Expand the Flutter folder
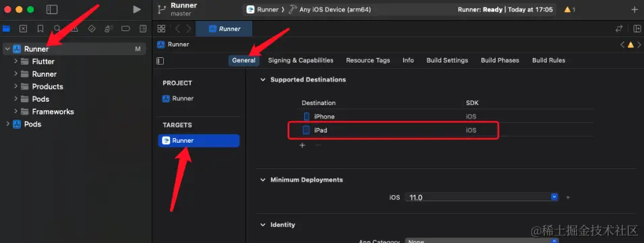Screen dimensions: 644x243 coord(16,61)
